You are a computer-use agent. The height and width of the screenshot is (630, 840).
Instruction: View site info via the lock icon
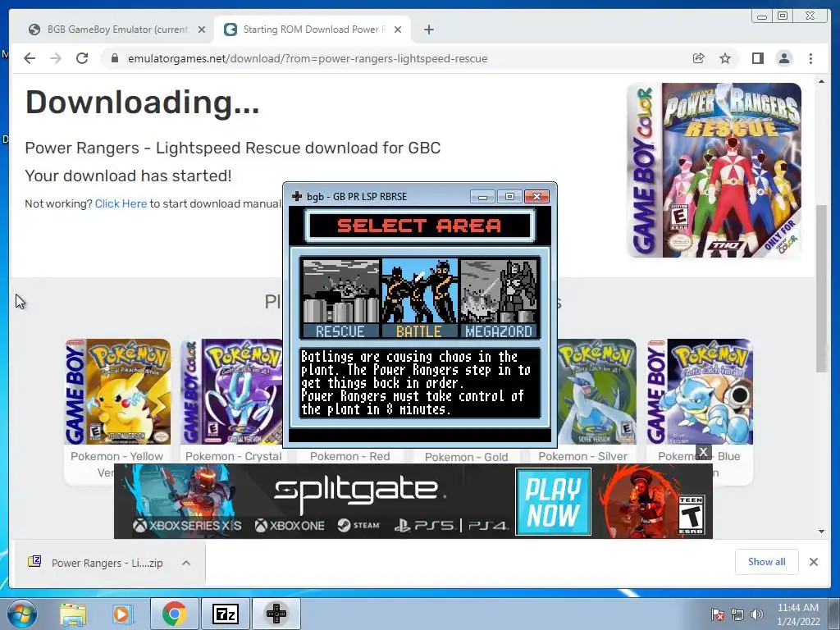114,58
